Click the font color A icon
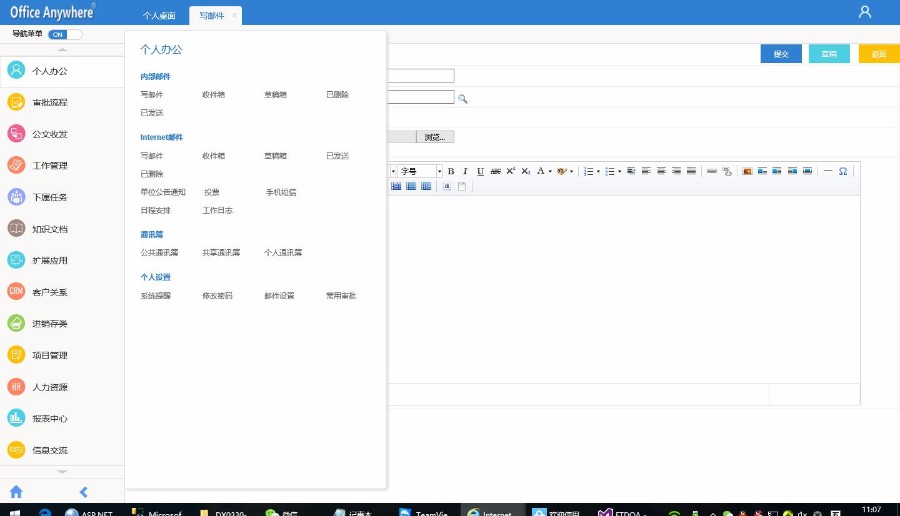This screenshot has width=900, height=516. [540, 171]
